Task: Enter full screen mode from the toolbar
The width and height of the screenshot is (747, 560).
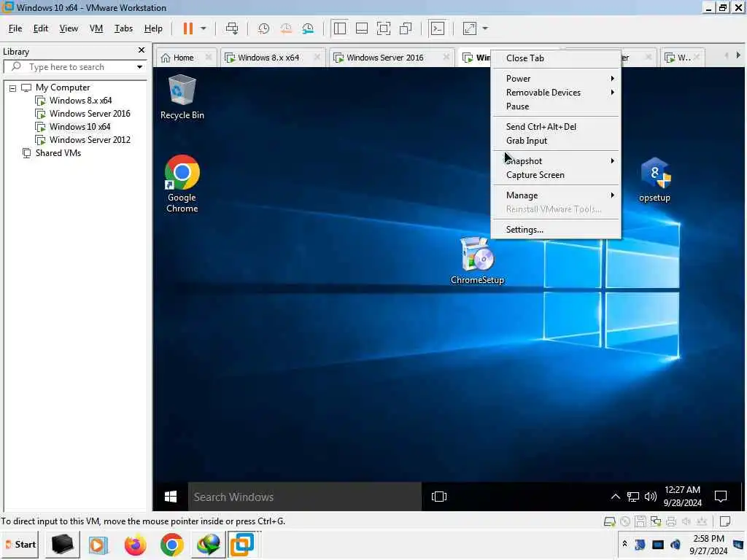Action: pos(384,28)
